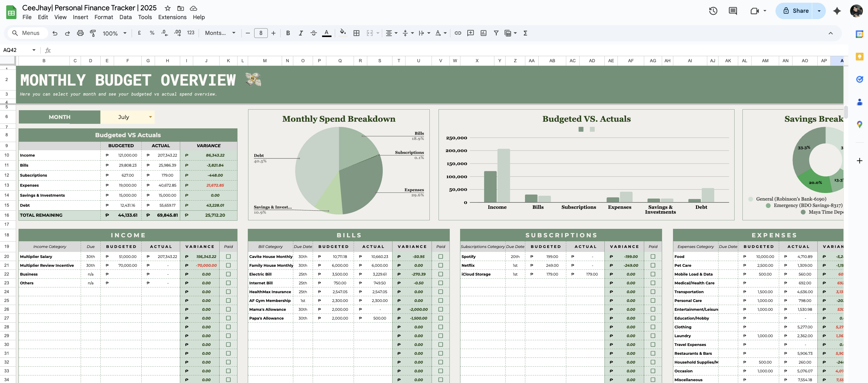Click the text color swatch icon
Screen dimensions: 868x383
[x=326, y=33]
